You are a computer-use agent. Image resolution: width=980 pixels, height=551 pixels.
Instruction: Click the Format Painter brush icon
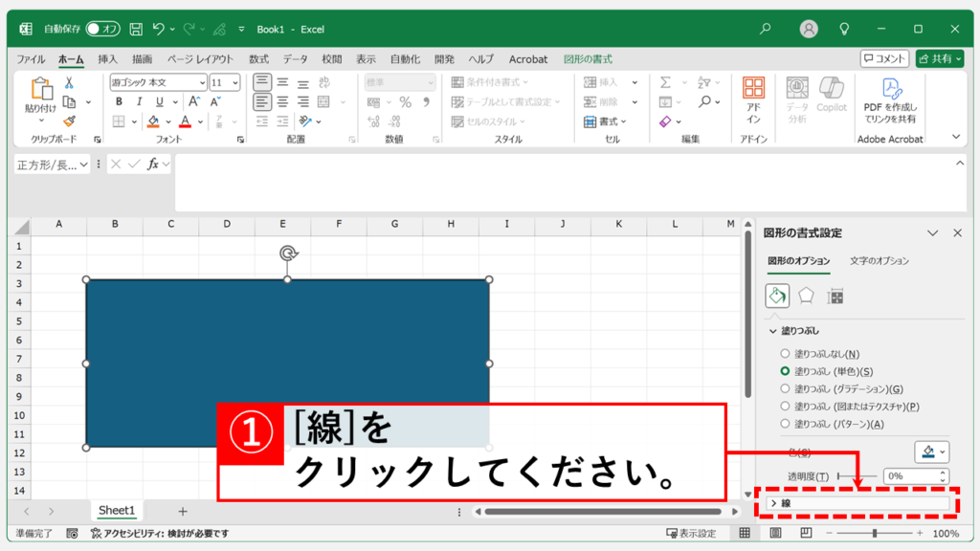(69, 121)
